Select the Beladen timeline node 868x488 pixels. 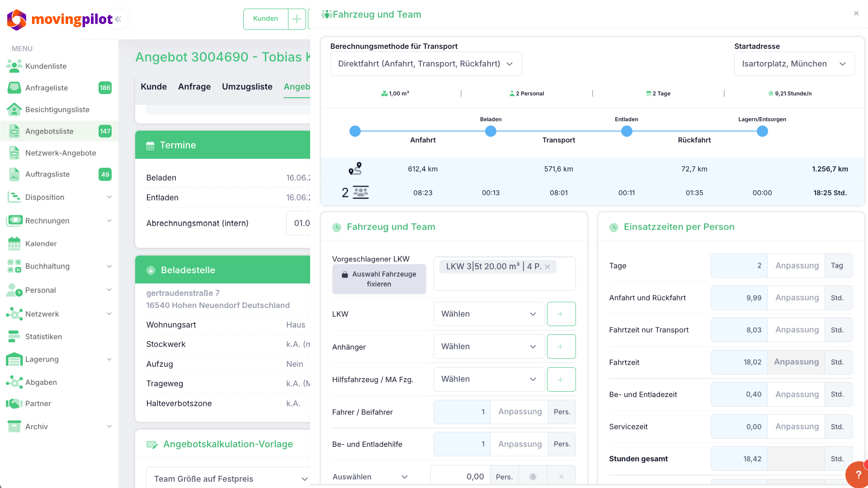pyautogui.click(x=491, y=131)
